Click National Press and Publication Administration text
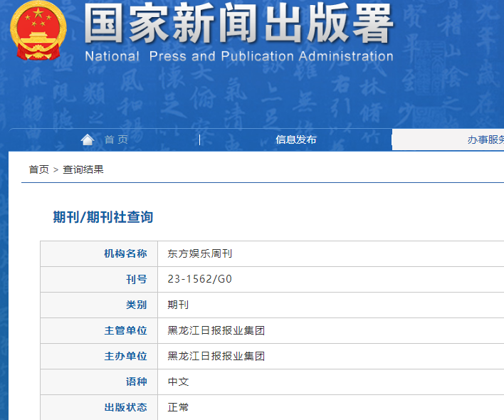Viewport: 504px width, 420px height. coord(239,56)
